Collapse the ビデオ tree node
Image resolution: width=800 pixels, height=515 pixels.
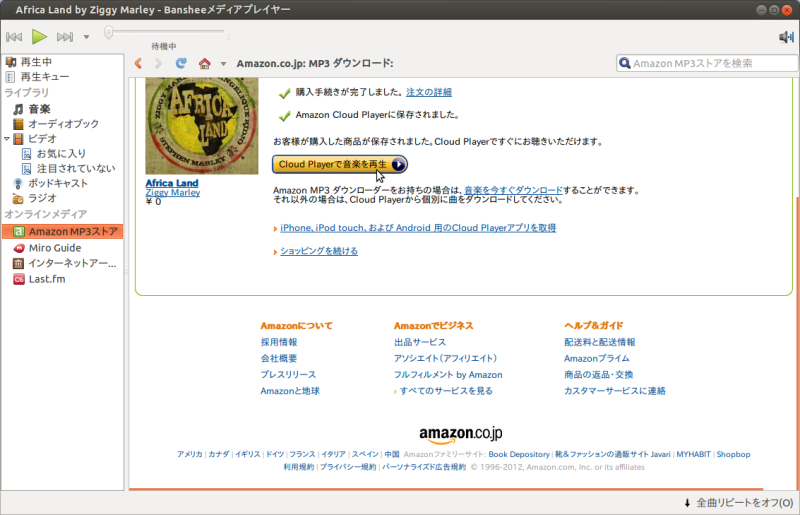coord(7,138)
